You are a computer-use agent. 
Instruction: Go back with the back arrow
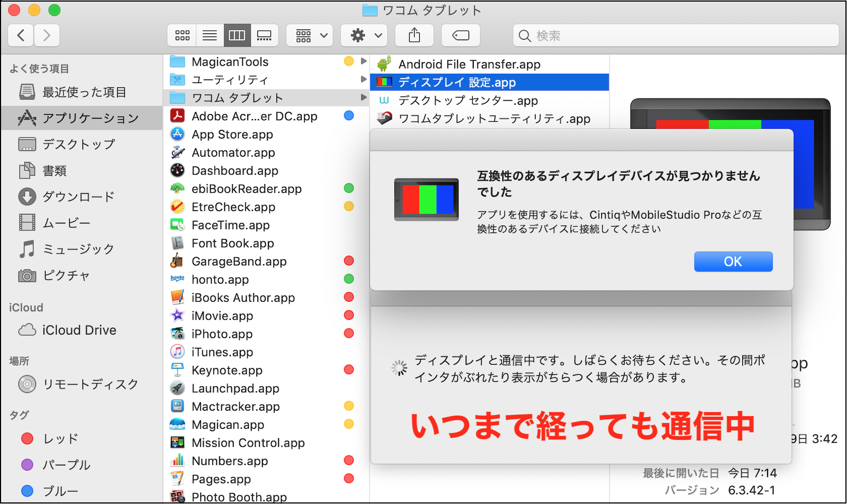point(21,35)
